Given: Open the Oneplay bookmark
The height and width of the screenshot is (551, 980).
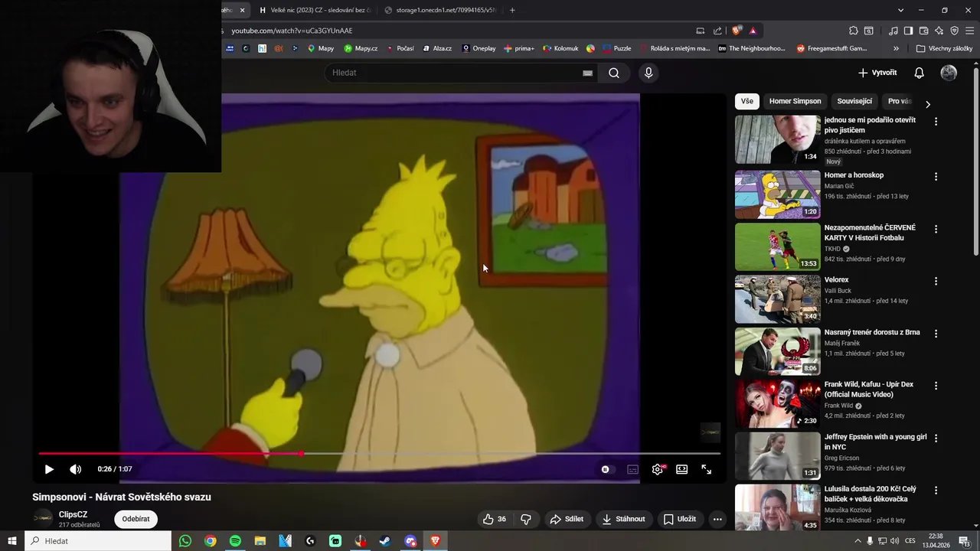Looking at the screenshot, I should 479,48.
